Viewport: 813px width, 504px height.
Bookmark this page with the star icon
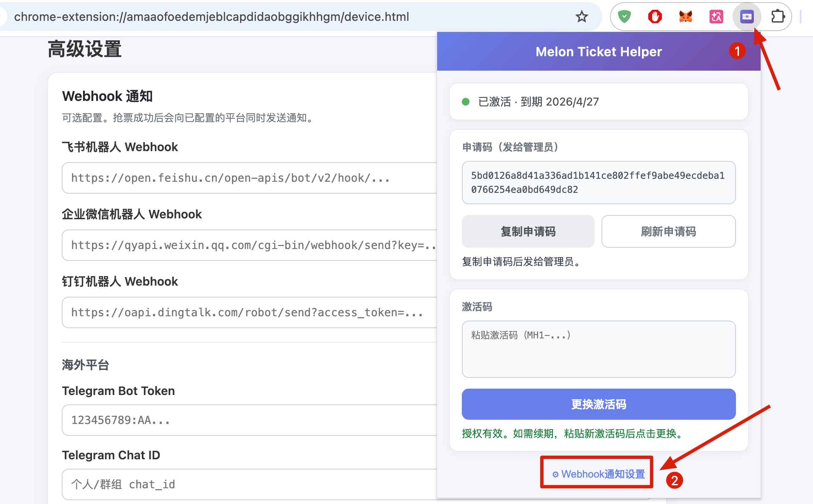581,17
